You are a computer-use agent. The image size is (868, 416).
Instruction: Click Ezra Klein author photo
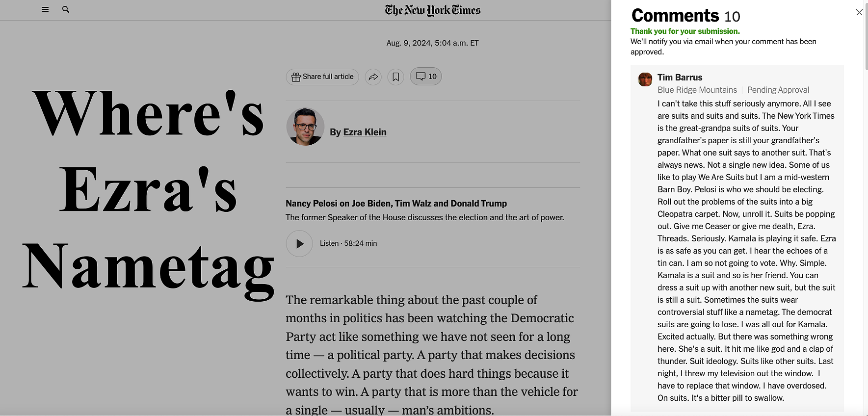305,127
